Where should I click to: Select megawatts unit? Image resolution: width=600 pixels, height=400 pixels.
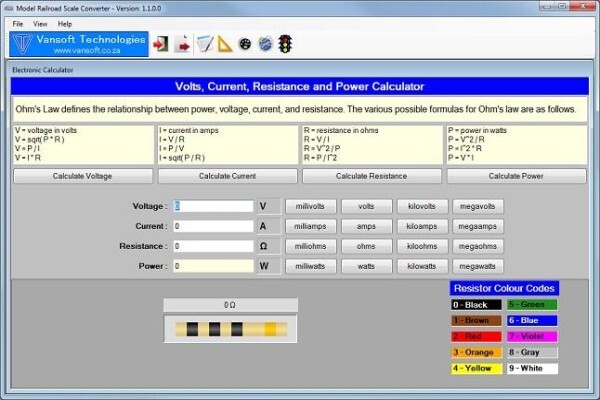(x=478, y=266)
